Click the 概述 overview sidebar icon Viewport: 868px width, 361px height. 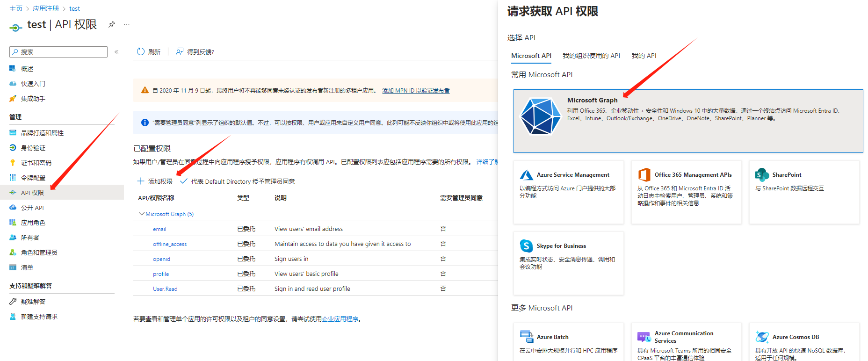point(13,69)
